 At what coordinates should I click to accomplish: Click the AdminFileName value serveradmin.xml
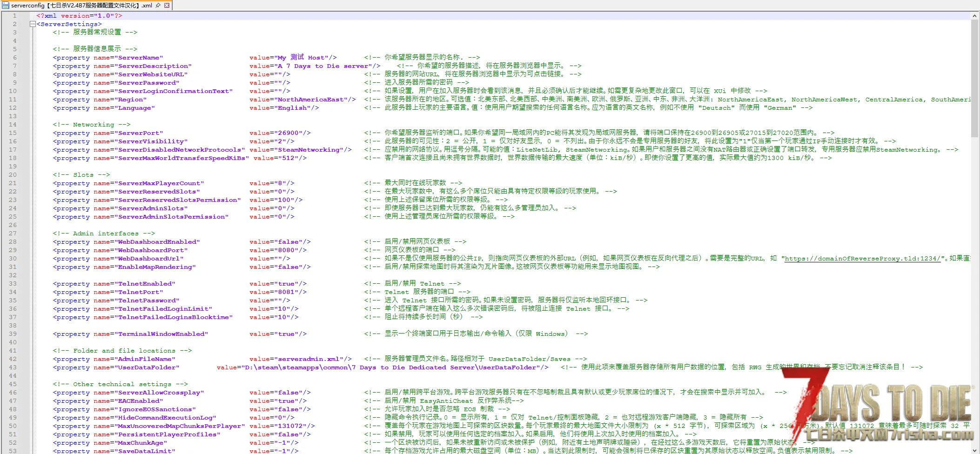308,359
